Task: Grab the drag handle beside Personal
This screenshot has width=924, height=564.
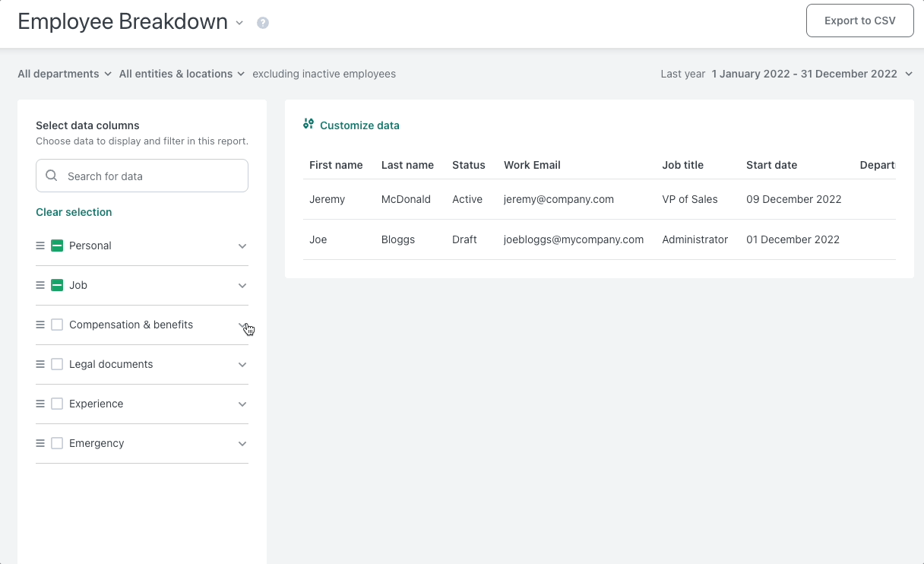Action: tap(40, 246)
